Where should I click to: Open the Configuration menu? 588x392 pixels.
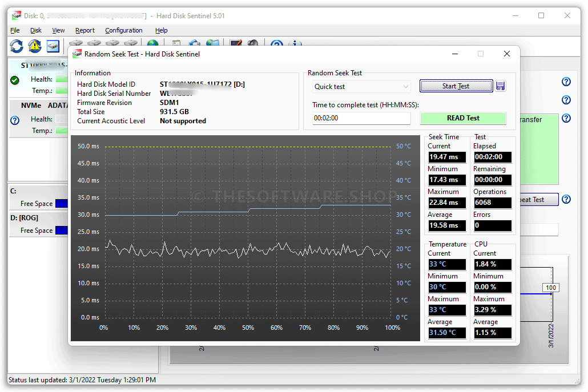[124, 30]
